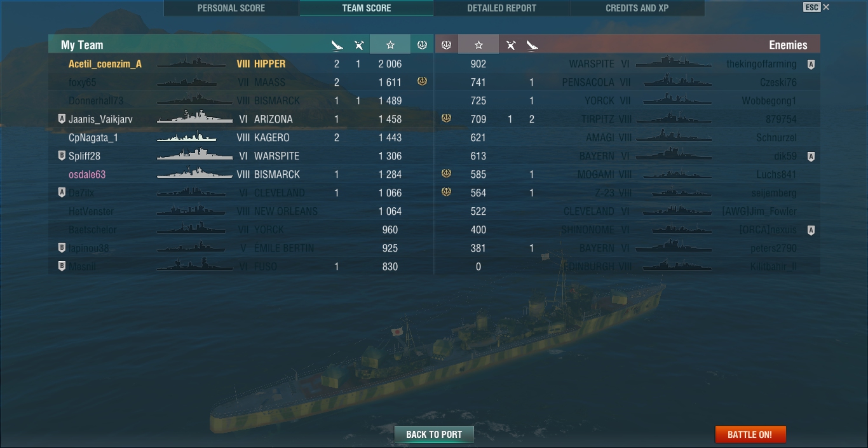Click Enemies achievements column icon

tap(446, 44)
